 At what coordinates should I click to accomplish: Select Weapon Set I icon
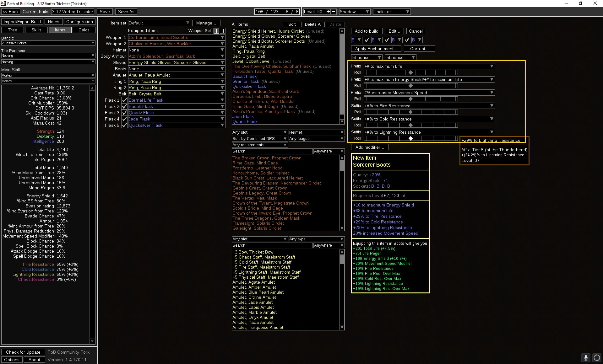pyautogui.click(x=216, y=31)
